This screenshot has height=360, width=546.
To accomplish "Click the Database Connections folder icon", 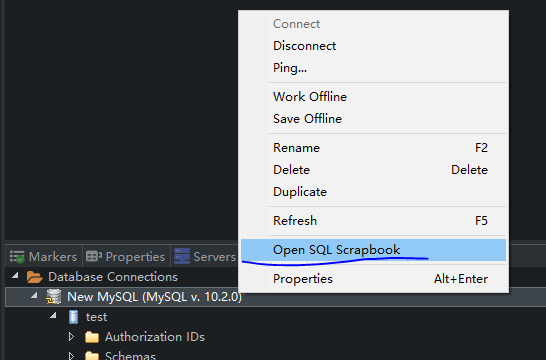I will tap(34, 277).
